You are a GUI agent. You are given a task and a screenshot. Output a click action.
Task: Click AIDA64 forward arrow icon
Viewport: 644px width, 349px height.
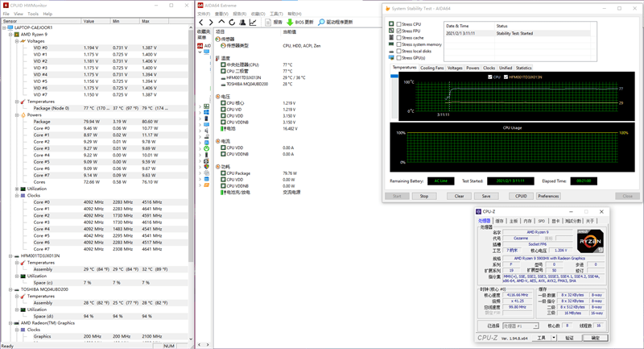point(211,23)
